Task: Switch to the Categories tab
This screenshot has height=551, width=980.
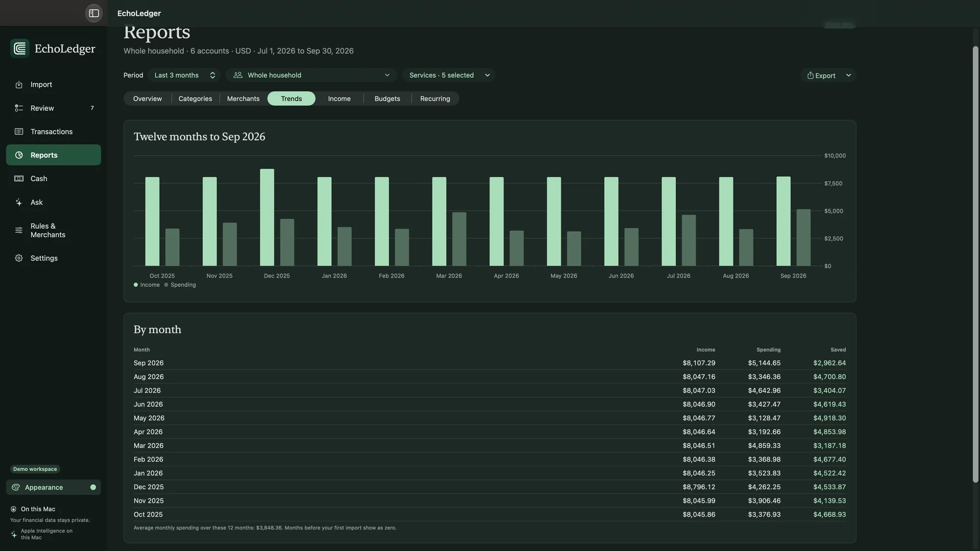Action: click(195, 98)
